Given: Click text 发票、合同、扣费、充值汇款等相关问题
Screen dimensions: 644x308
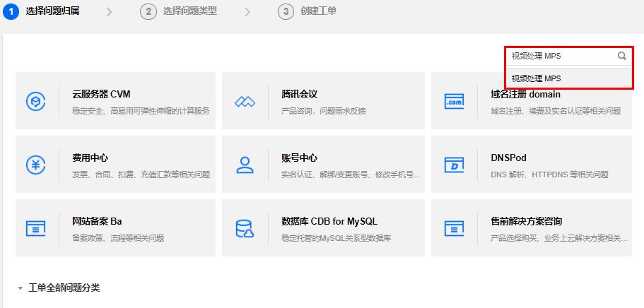Looking at the screenshot, I should coord(141,174).
